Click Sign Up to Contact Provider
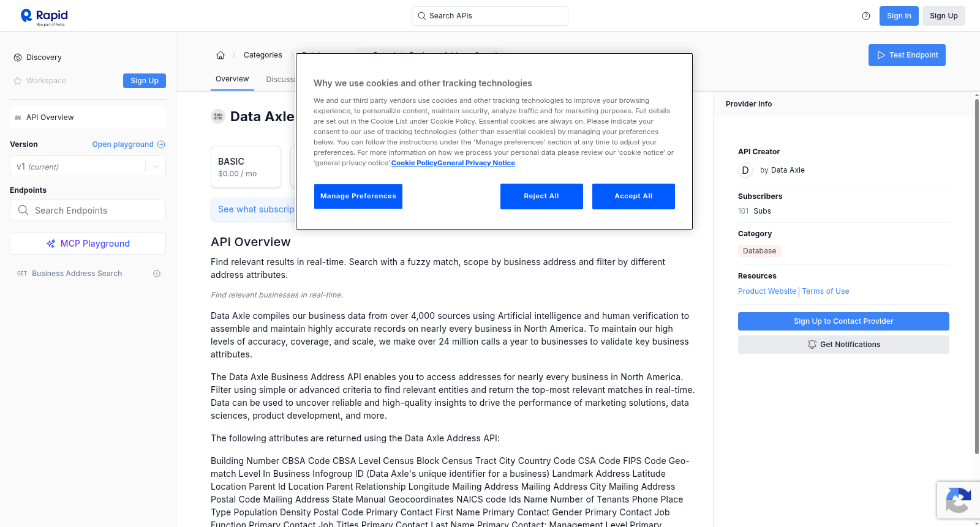 click(x=843, y=321)
